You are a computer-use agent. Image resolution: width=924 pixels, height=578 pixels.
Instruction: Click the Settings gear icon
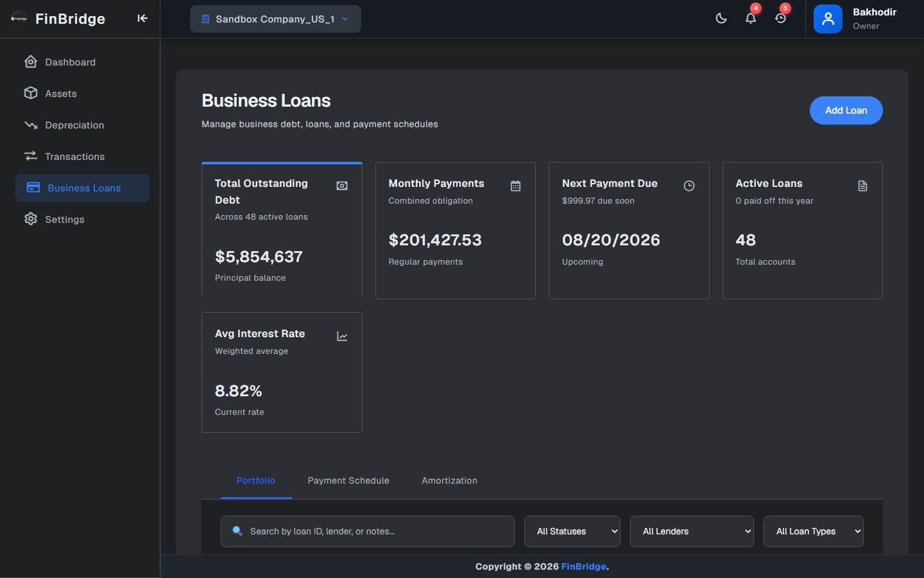(x=31, y=219)
